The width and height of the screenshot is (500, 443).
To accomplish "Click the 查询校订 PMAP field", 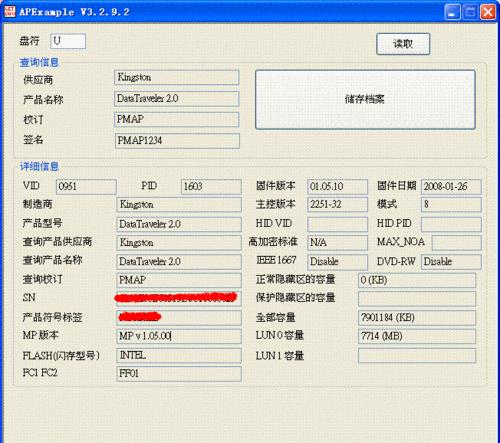I will coord(179,280).
